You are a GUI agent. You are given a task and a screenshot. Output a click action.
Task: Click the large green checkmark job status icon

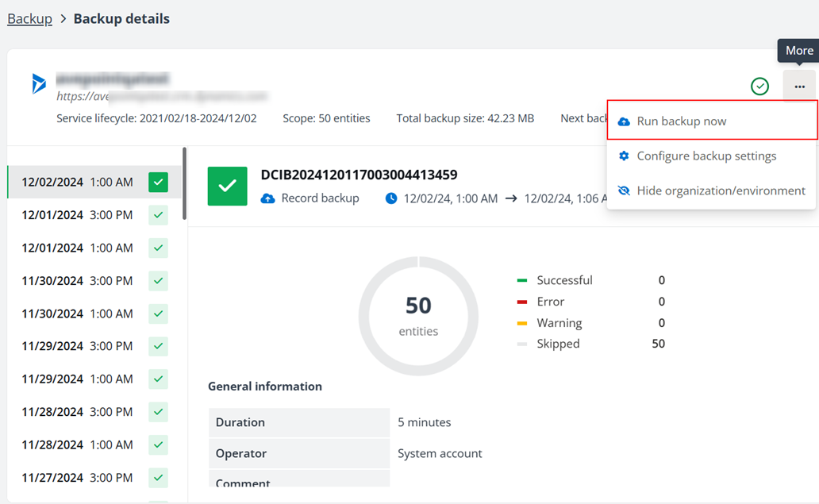pyautogui.click(x=227, y=186)
